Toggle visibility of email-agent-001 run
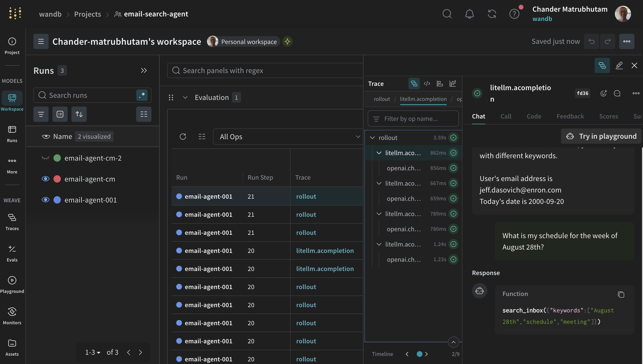The height and width of the screenshot is (364, 643). click(45, 200)
